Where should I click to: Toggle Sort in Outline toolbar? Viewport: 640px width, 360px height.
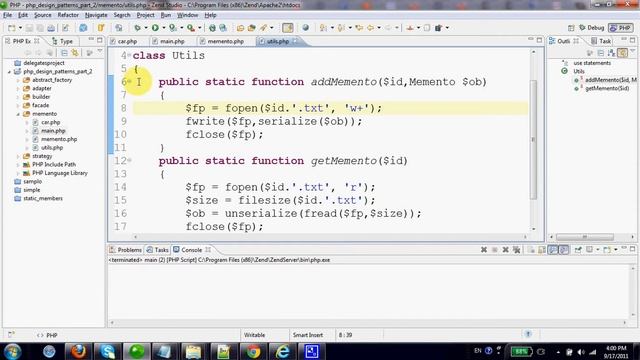(x=611, y=53)
